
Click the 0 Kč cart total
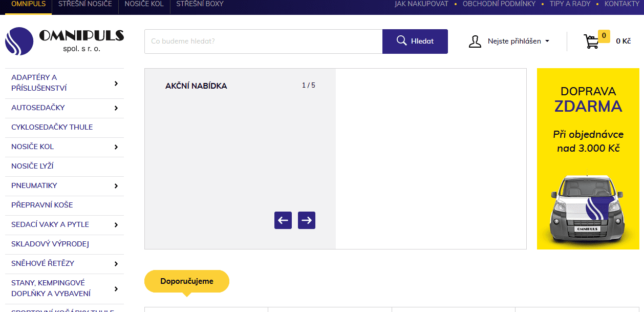click(x=623, y=41)
